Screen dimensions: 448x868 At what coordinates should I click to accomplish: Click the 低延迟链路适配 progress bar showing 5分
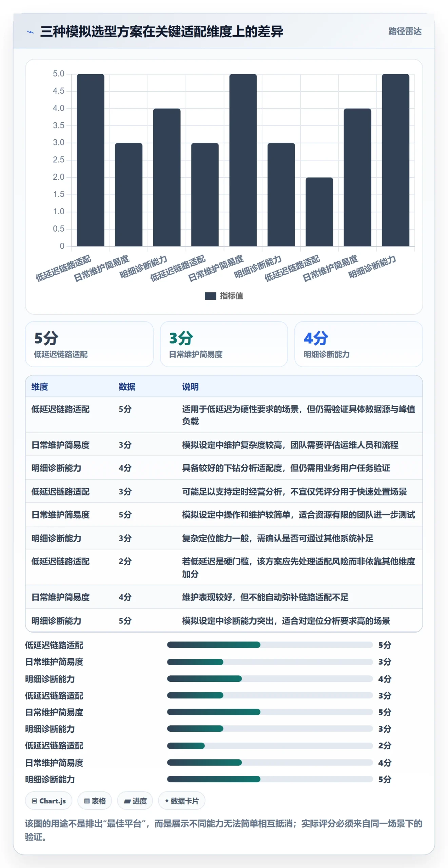[270, 645]
